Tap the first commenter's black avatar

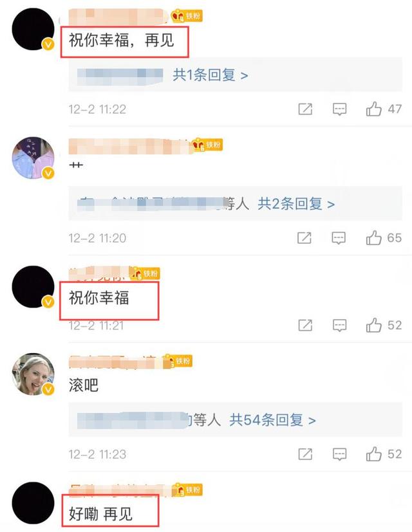[x=33, y=29]
